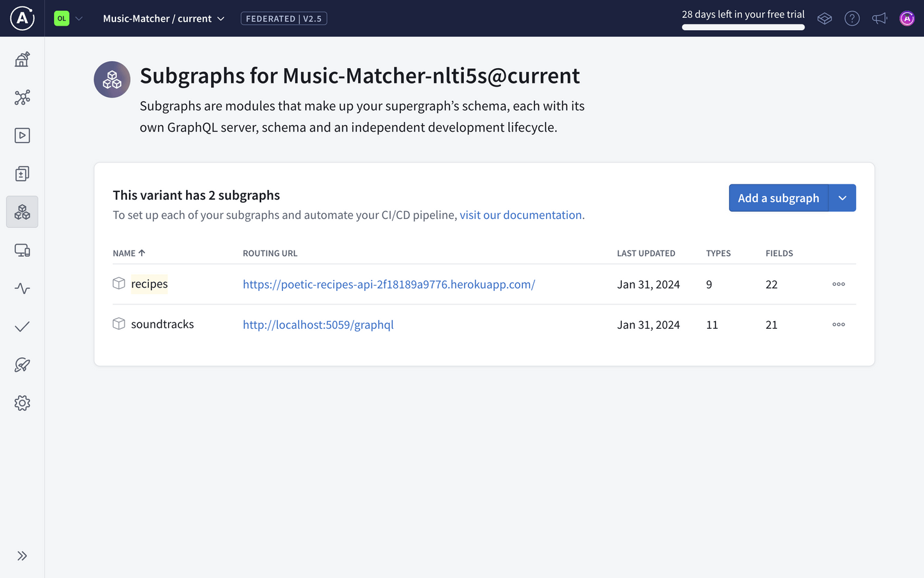924x578 pixels.
Task: Open Settings from the sidebar gear
Action: (22, 403)
